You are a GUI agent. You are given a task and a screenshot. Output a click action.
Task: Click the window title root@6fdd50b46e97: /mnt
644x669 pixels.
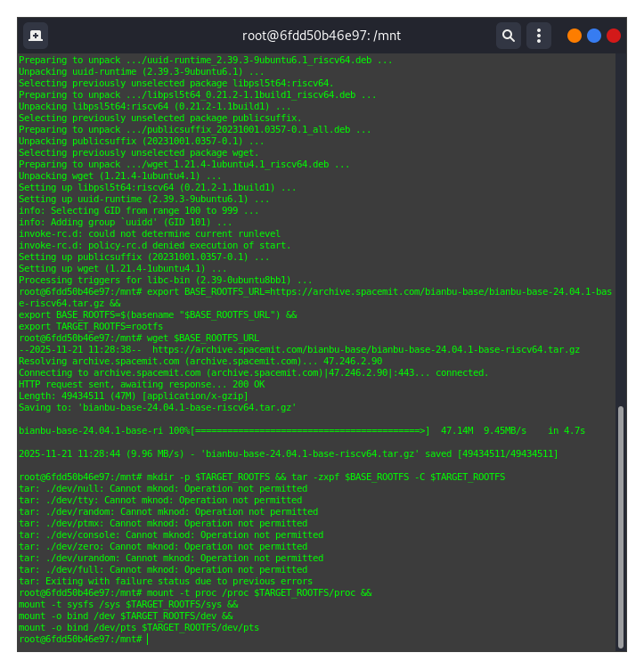coord(322,36)
